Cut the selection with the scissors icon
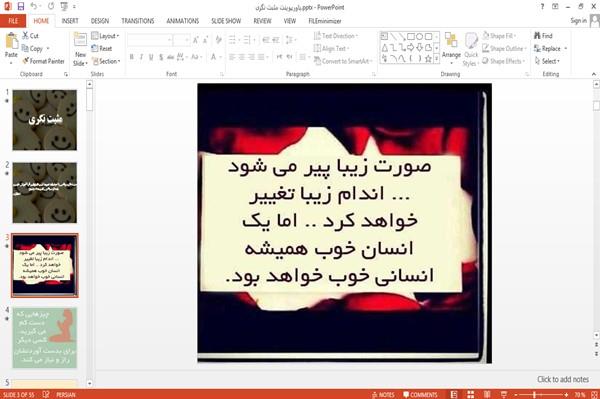Screen dimensions: 600x399 [x=30, y=36]
